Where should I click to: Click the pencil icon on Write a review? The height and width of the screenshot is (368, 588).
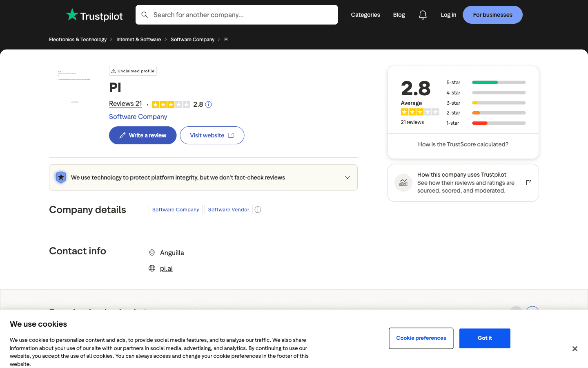[x=122, y=135]
